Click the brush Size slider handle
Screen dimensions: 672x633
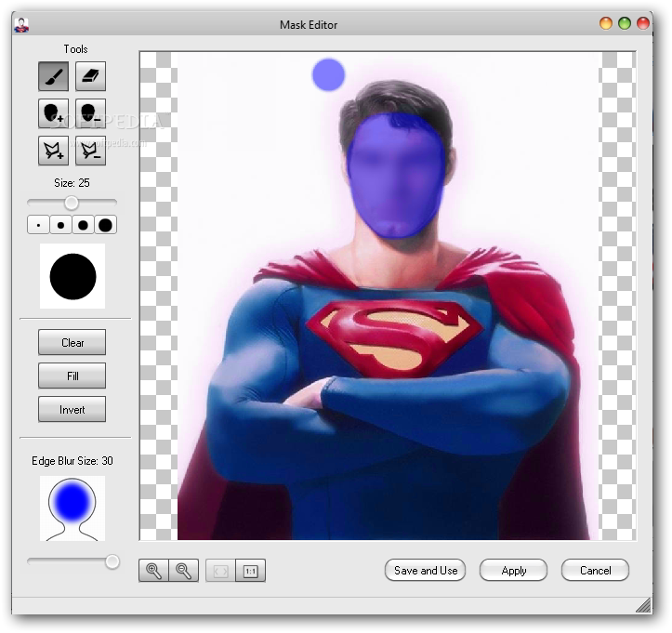pos(72,203)
